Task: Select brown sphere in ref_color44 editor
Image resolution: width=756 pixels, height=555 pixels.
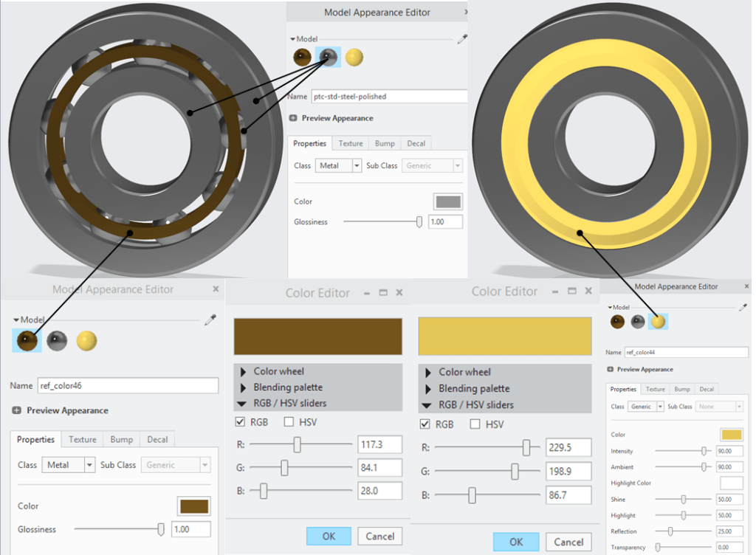Action: click(x=617, y=321)
